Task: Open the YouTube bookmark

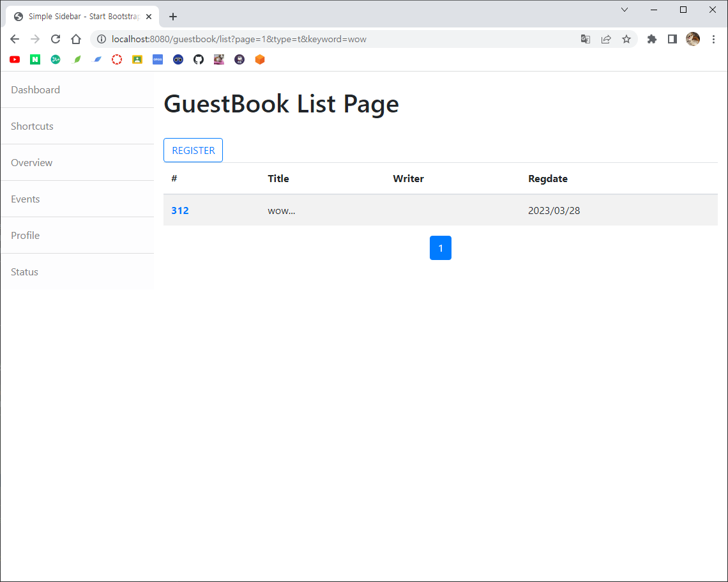Action: coord(15,59)
